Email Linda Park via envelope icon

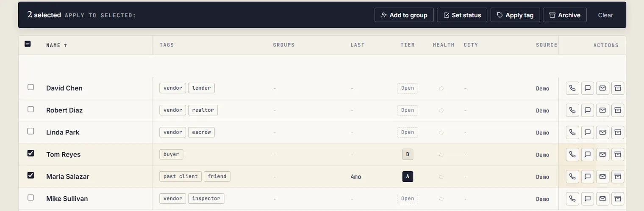coord(602,132)
